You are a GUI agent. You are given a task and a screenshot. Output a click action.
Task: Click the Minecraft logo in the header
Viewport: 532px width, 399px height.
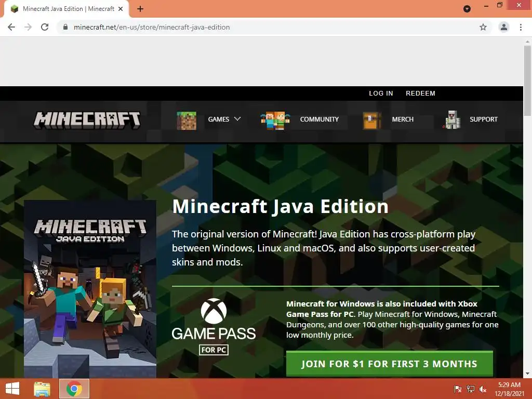tap(87, 120)
